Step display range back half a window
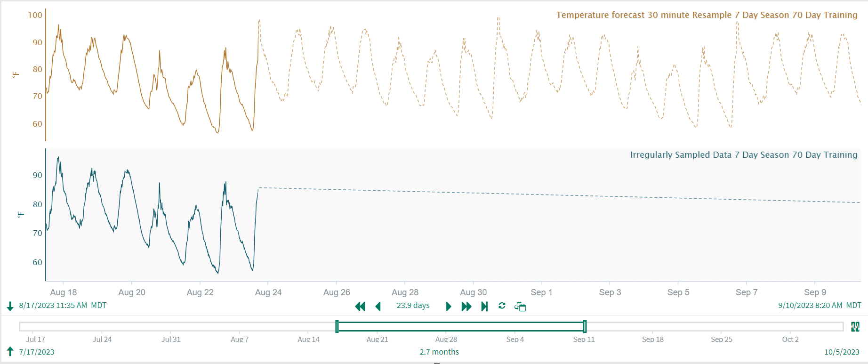Viewport: 868px width, 364px height. (x=378, y=307)
